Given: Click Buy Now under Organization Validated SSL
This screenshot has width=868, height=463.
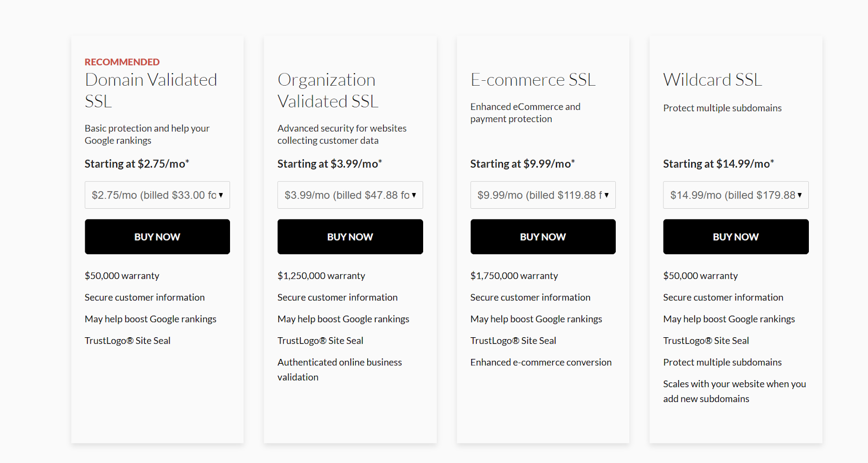Looking at the screenshot, I should tap(350, 237).
